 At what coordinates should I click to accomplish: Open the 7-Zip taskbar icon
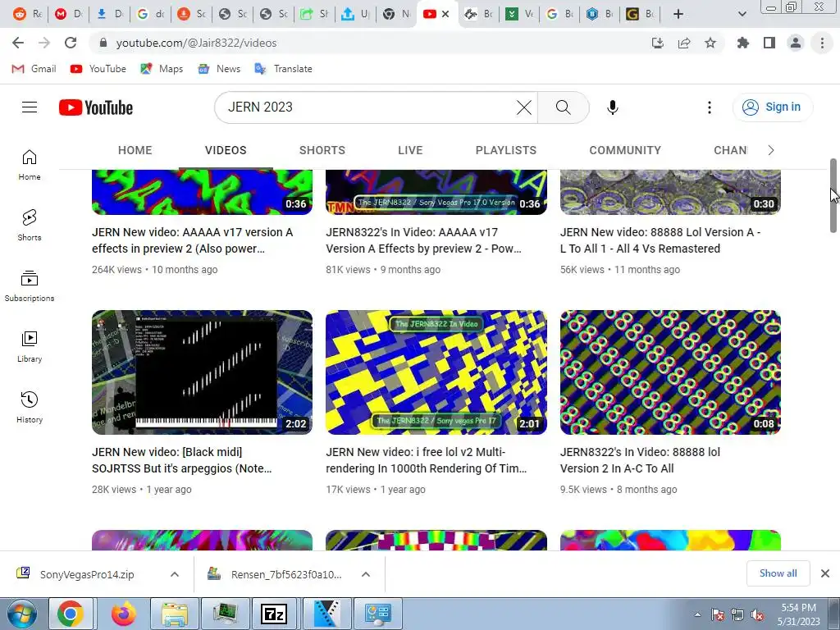274,614
